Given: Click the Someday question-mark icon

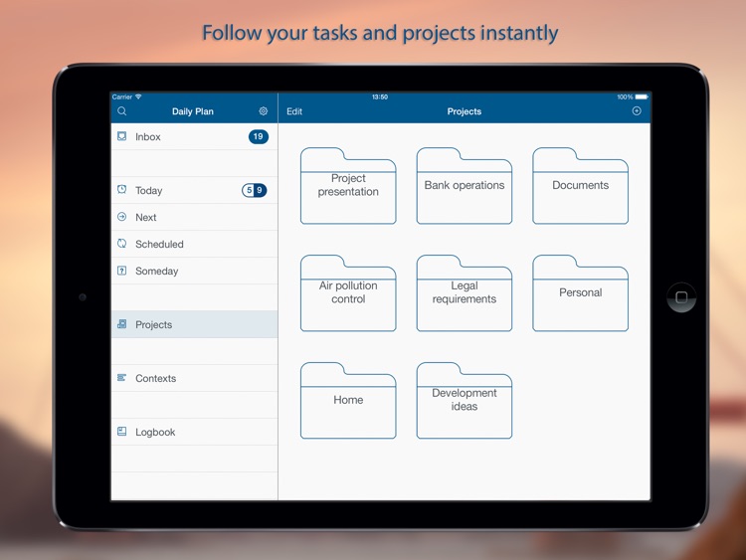Looking at the screenshot, I should (121, 271).
